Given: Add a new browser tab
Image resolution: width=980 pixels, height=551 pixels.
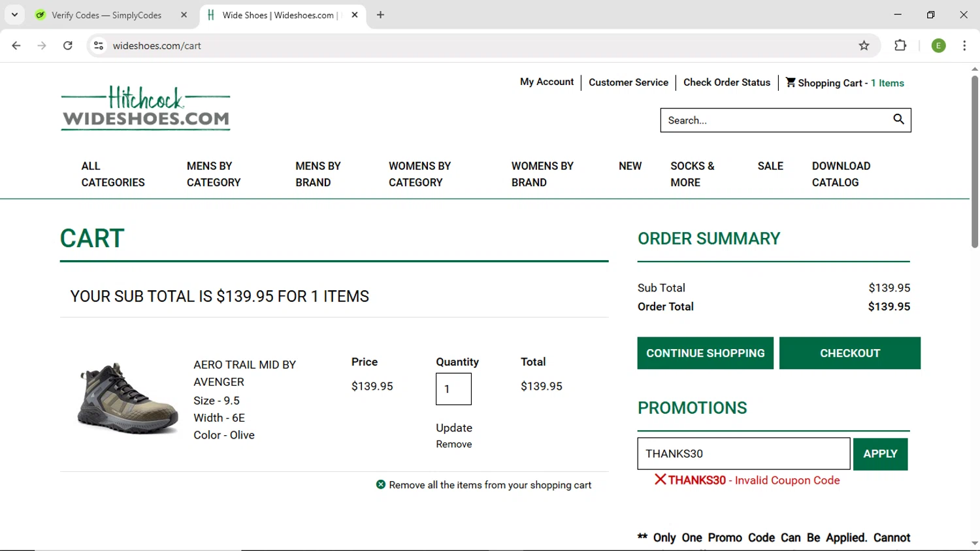Looking at the screenshot, I should (380, 15).
